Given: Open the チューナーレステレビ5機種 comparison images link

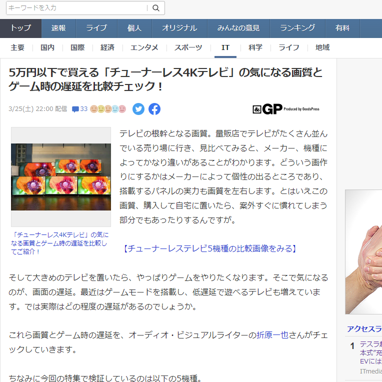Looking at the screenshot, I should [210, 249].
